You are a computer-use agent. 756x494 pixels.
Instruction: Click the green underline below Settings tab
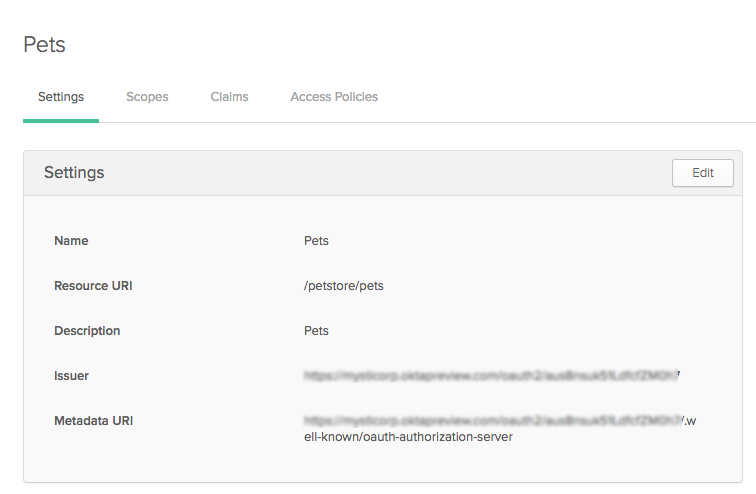coord(61,120)
